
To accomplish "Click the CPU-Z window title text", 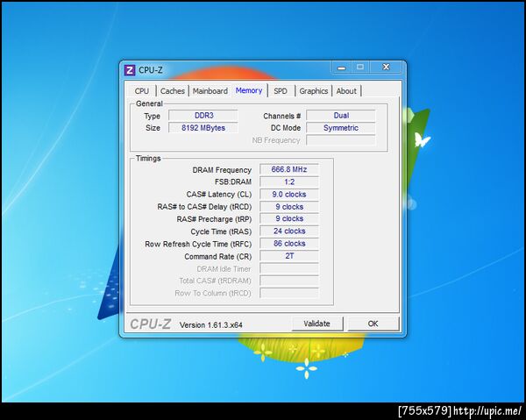I will [151, 70].
